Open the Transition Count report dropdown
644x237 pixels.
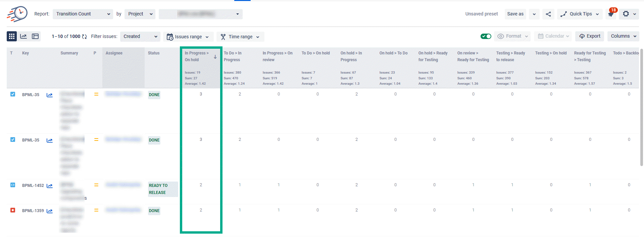(x=83, y=14)
